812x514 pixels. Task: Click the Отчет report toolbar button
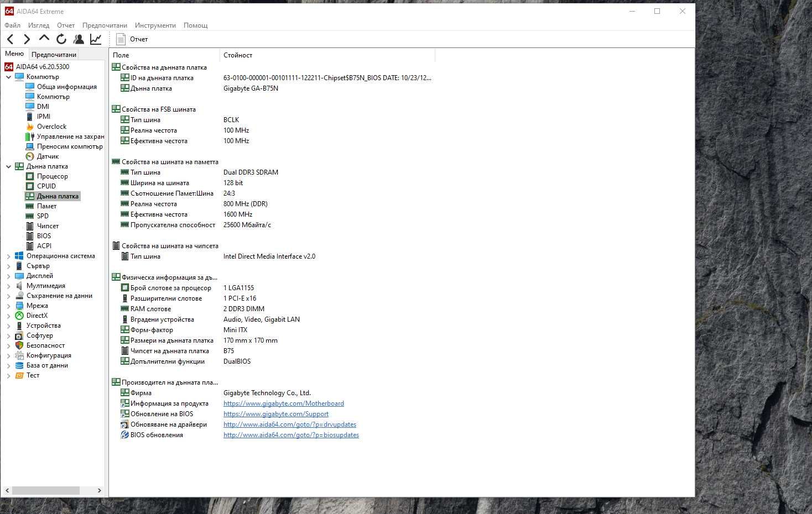[132, 39]
